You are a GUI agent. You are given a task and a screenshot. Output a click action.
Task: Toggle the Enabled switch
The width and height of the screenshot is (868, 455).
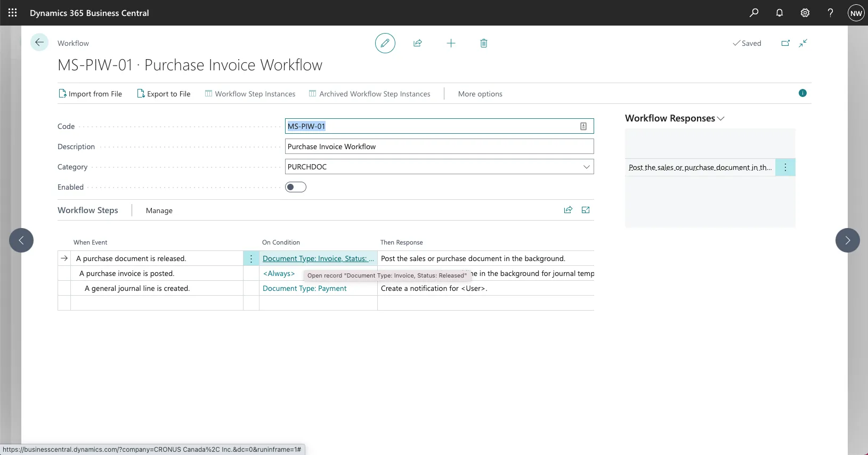[296, 187]
